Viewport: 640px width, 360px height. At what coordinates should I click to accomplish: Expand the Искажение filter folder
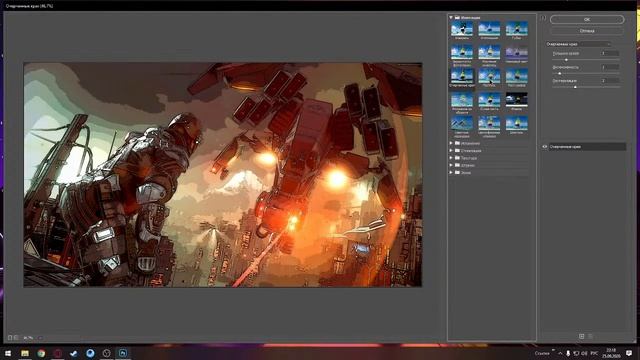[x=451, y=143]
